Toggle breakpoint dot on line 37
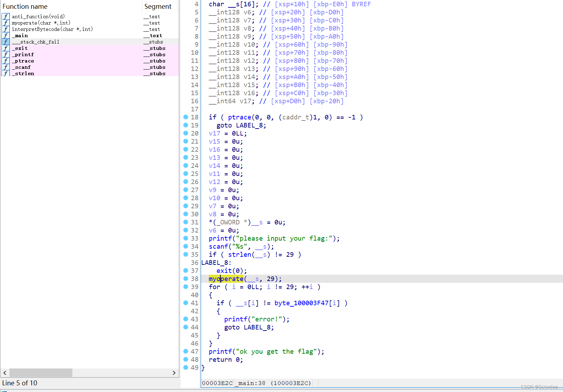The height and width of the screenshot is (392, 563). click(186, 270)
